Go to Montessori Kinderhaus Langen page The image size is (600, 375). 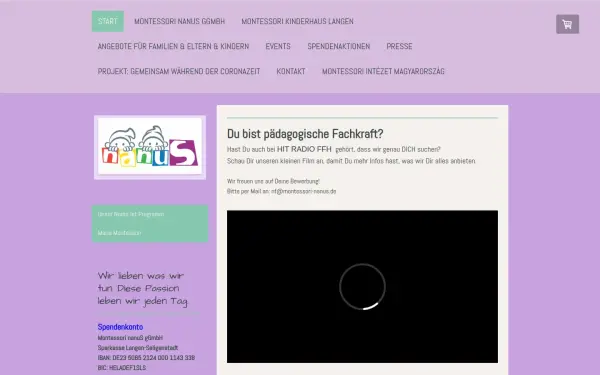(297, 21)
